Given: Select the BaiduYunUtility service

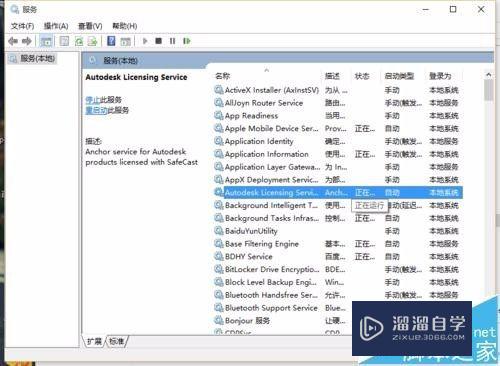Looking at the screenshot, I should pos(337,231).
